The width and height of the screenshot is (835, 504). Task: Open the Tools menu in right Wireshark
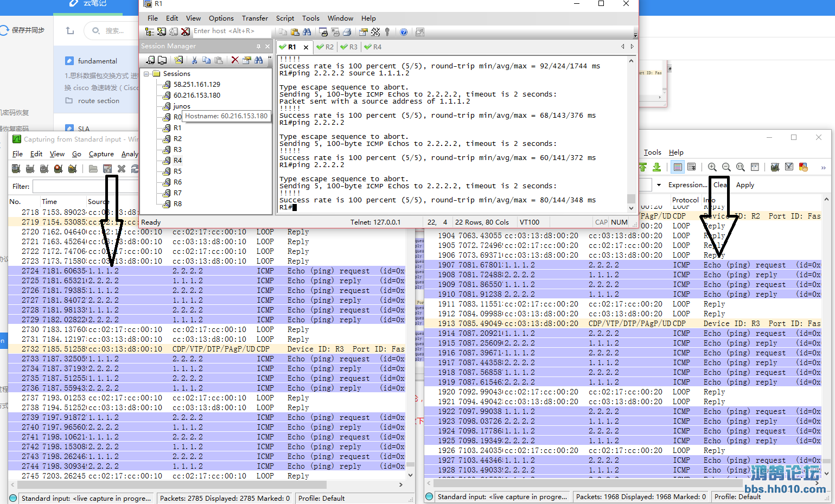click(x=652, y=152)
